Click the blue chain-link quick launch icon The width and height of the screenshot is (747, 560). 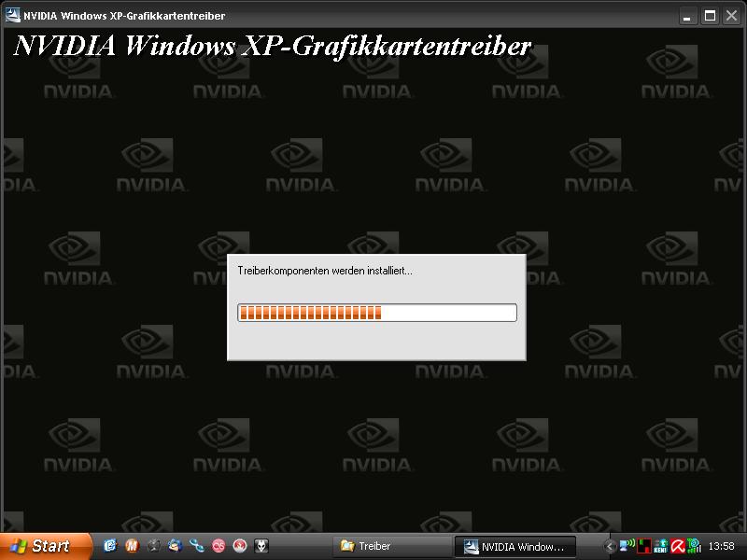pos(196,546)
